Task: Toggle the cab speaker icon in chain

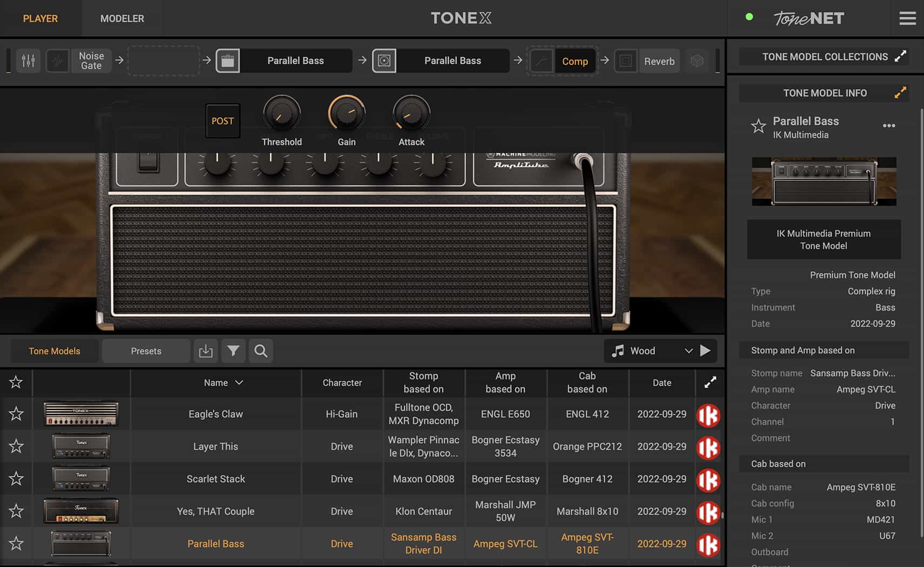Action: coord(384,60)
